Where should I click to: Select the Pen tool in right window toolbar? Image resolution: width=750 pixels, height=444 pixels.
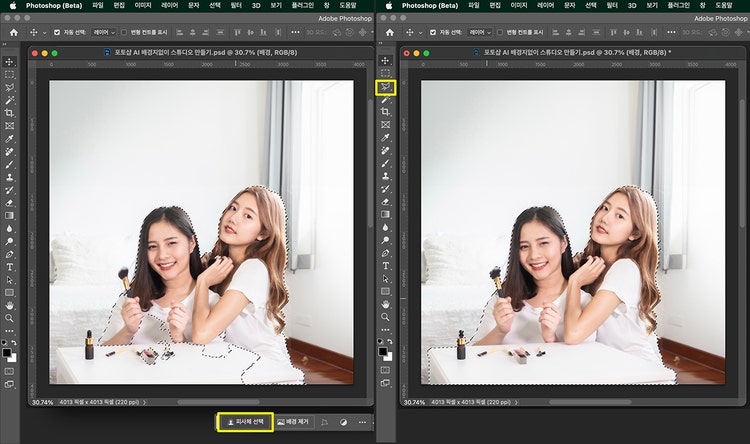[385, 253]
